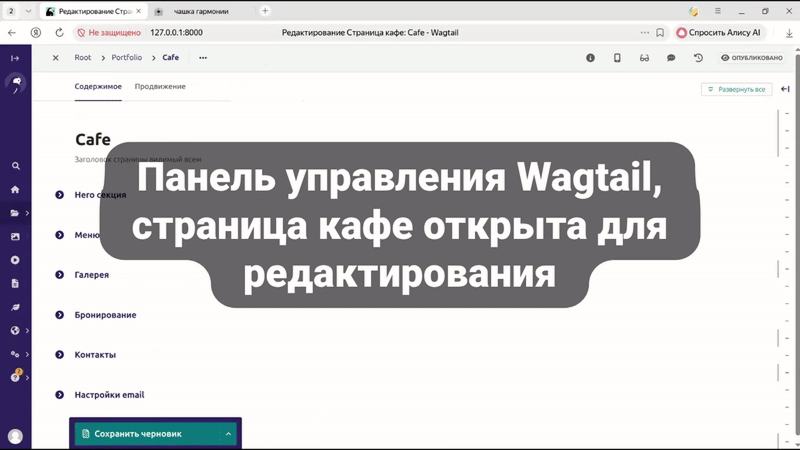Image resolution: width=800 pixels, height=450 pixels.
Task: Expand the Настройки email panel
Action: (x=60, y=395)
